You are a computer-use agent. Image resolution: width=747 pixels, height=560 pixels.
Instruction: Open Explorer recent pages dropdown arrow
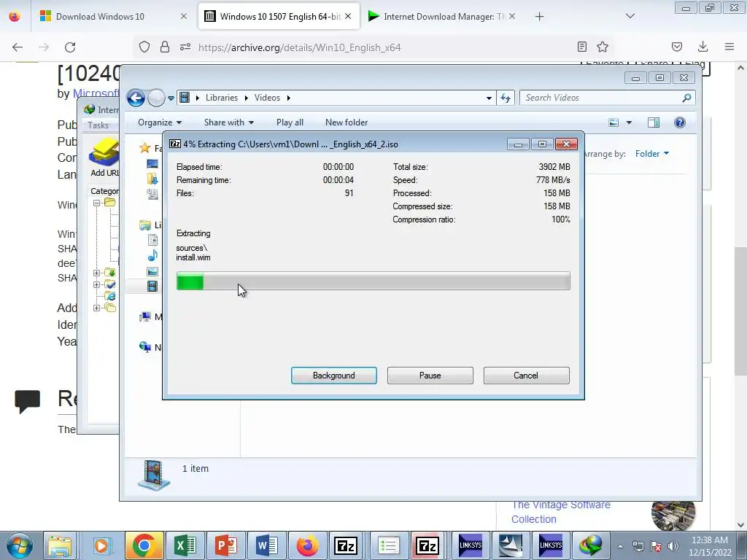171,98
